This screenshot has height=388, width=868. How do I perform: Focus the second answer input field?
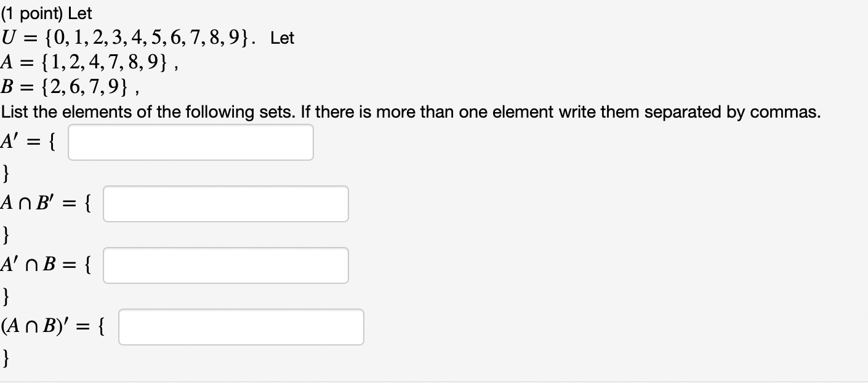point(225,203)
